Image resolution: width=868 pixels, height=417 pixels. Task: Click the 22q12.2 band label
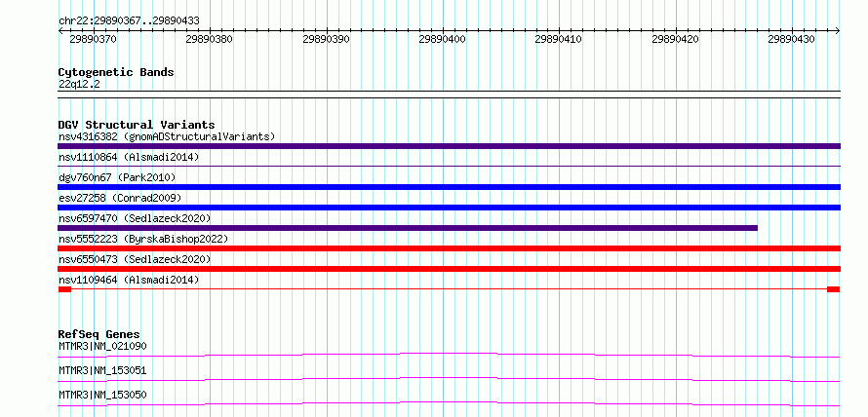[79, 85]
